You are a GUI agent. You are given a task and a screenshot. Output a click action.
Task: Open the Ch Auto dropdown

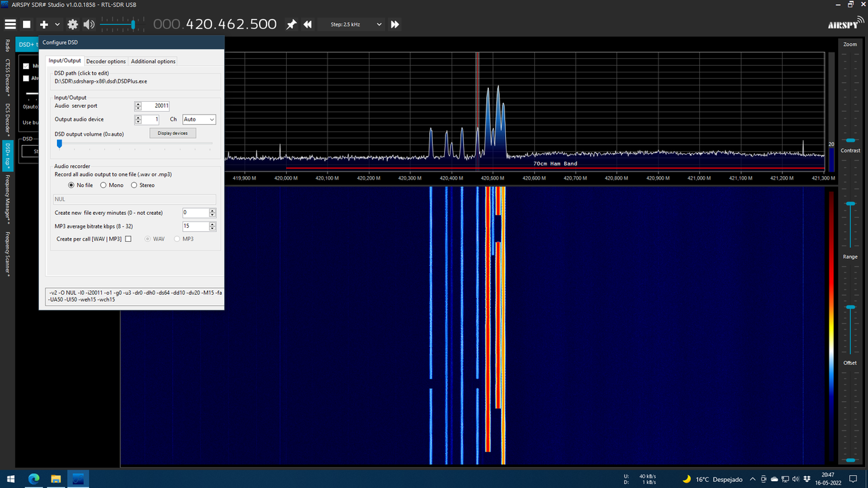(x=199, y=119)
